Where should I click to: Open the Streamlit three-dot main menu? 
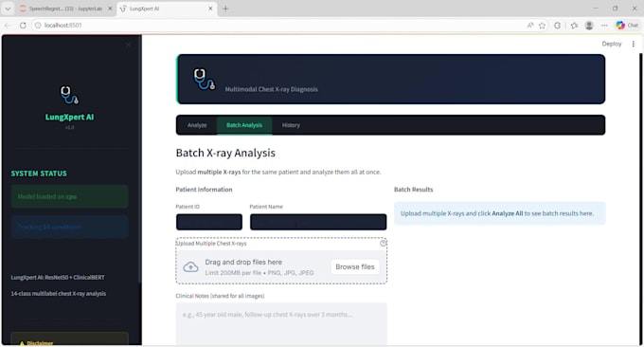(634, 44)
